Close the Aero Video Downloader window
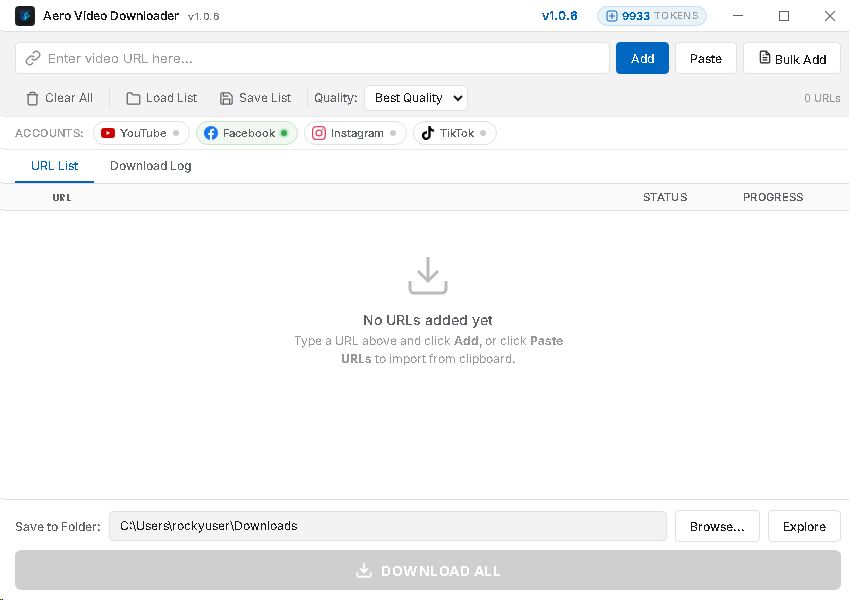 click(x=830, y=16)
